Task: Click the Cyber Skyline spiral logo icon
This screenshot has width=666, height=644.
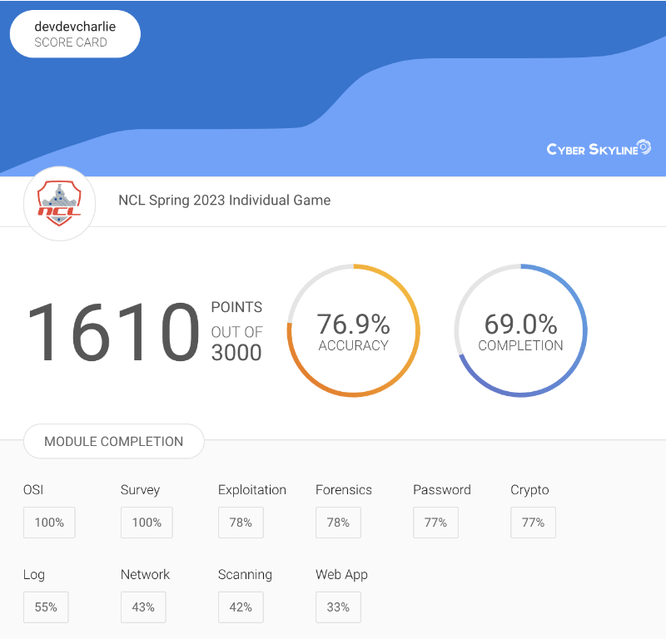Action: 644,147
